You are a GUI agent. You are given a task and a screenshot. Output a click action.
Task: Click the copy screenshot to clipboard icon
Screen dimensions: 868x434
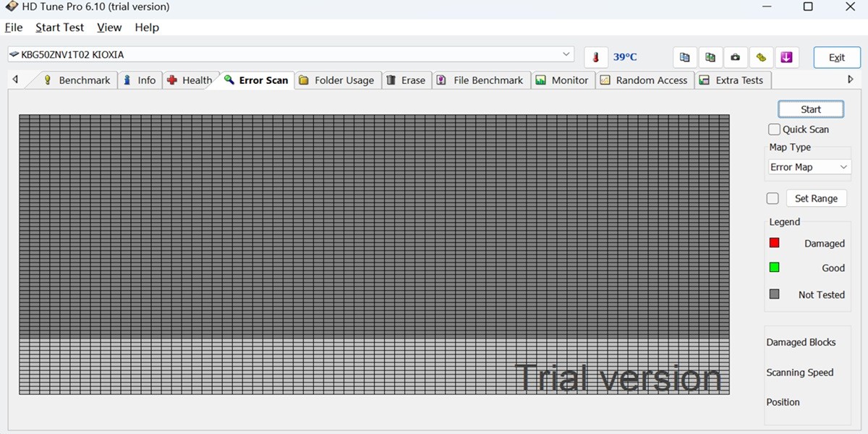click(x=710, y=57)
